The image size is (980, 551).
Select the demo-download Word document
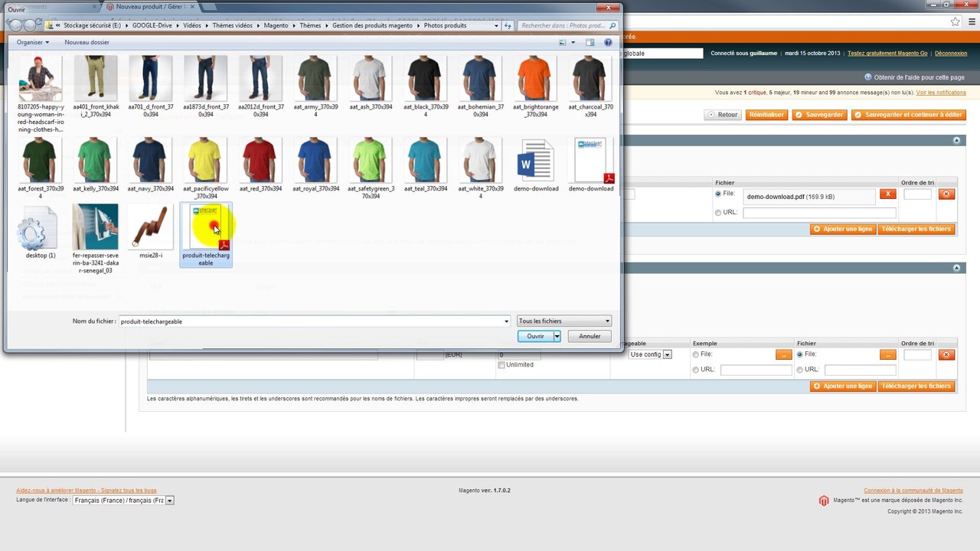[536, 165]
